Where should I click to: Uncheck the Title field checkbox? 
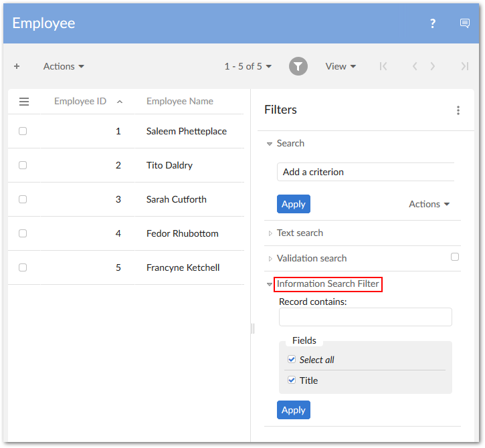(292, 380)
